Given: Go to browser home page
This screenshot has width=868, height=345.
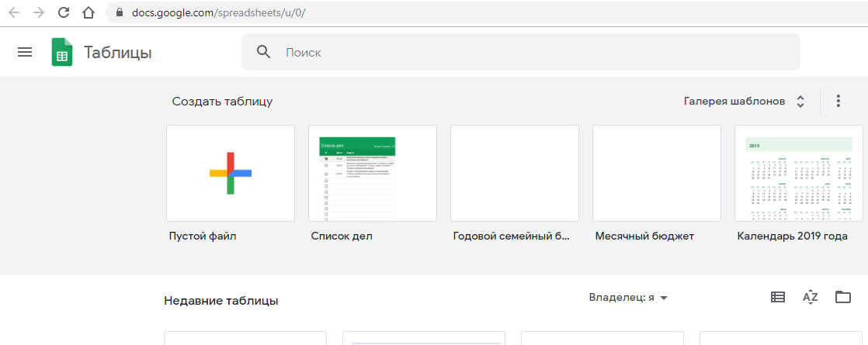Looking at the screenshot, I should pos(89,12).
